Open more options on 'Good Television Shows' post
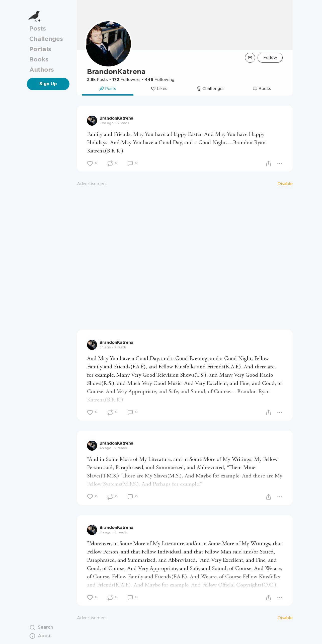Screen dimensions: 322x644 pyautogui.click(x=280, y=413)
